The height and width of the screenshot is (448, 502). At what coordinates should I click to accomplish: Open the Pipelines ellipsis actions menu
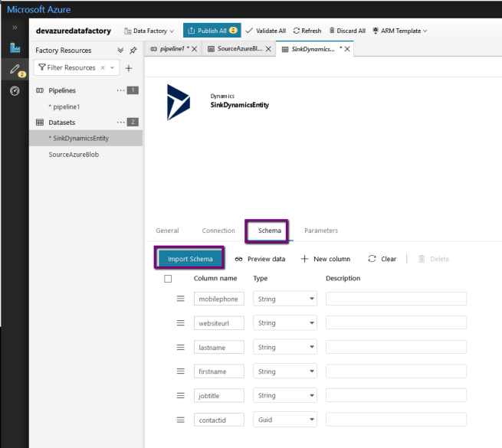pyautogui.click(x=120, y=90)
